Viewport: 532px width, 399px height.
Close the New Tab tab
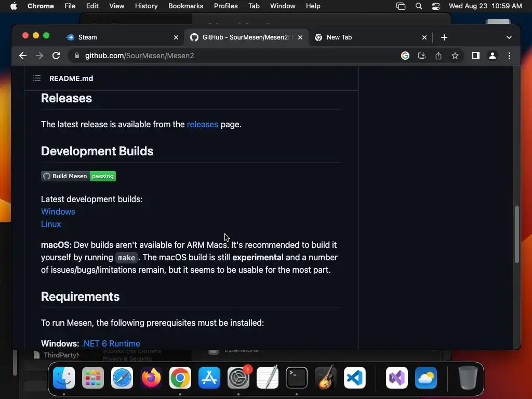point(424,37)
